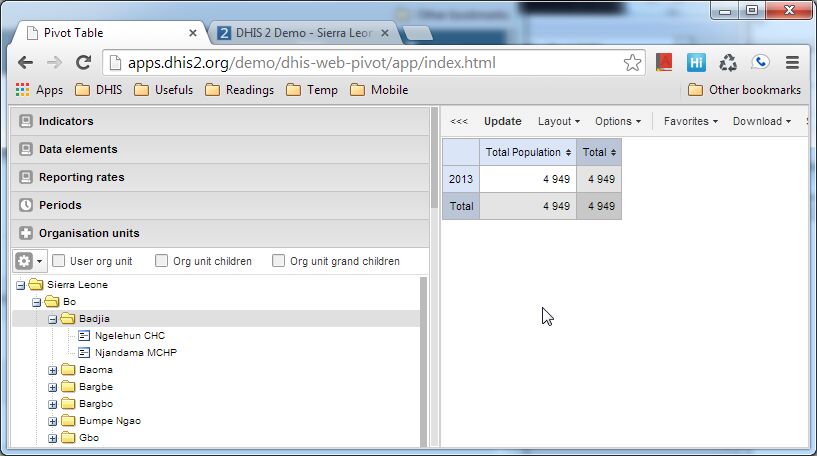Open the Other bookmarks folder

[744, 90]
